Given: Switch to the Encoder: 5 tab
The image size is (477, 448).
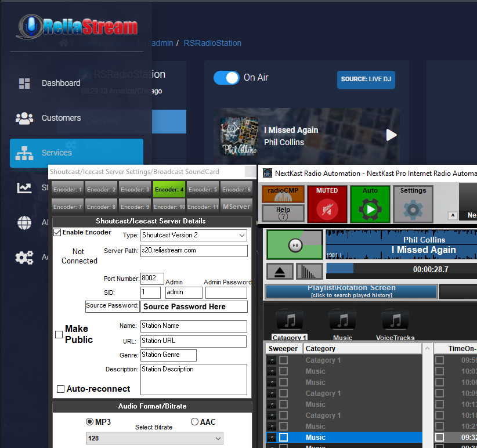Looking at the screenshot, I should coord(203,189).
